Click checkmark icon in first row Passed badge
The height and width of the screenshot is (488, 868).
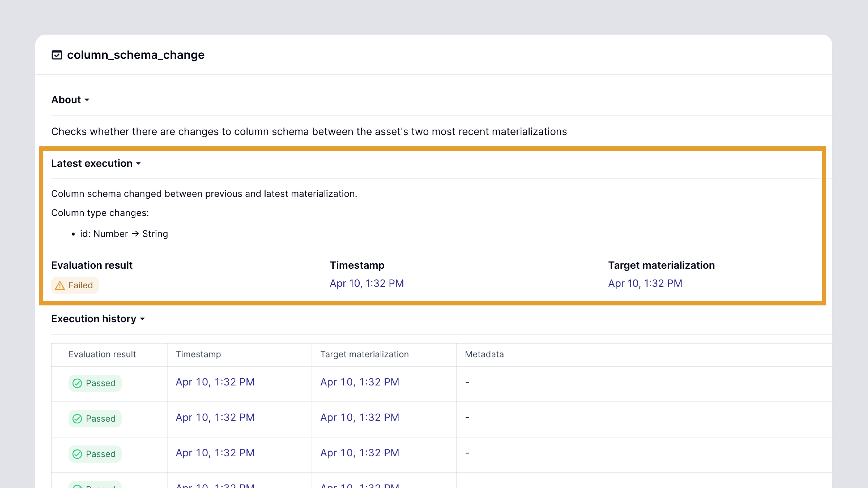(77, 383)
